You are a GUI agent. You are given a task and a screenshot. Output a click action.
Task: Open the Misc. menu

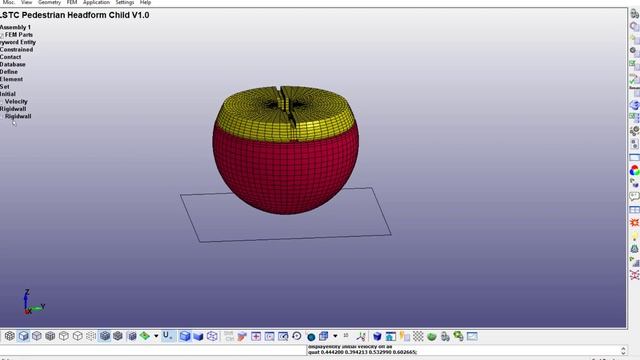coord(8,2)
